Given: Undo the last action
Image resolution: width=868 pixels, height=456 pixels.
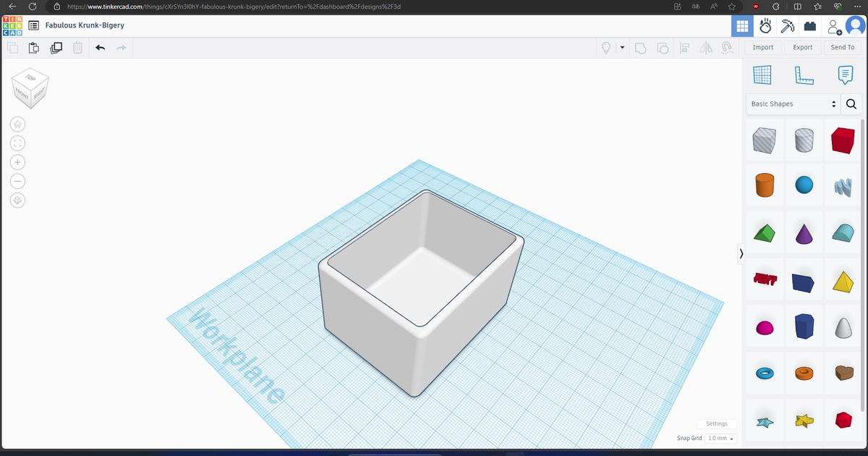Looking at the screenshot, I should (x=101, y=47).
